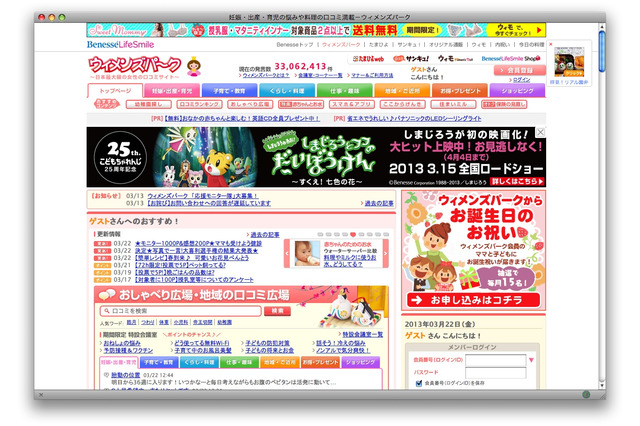The height and width of the screenshot is (426, 640).
Task: Click the 25th anniversary circle badge on banner
Action: 120,157
